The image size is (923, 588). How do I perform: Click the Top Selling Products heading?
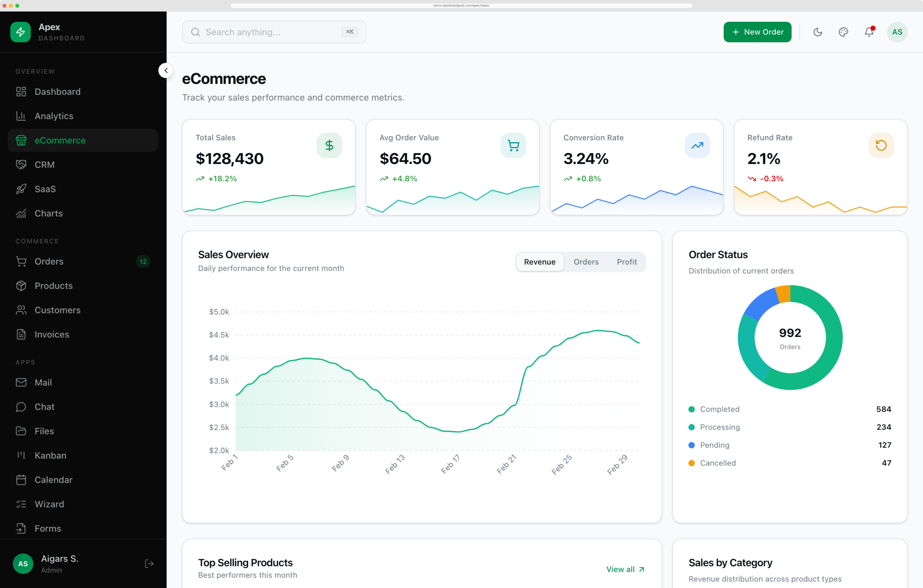click(245, 562)
